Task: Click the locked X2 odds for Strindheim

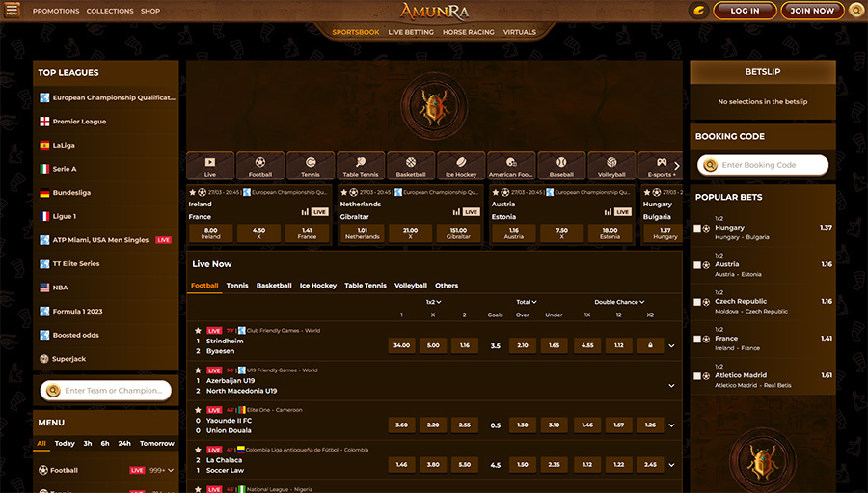Action: (650, 345)
